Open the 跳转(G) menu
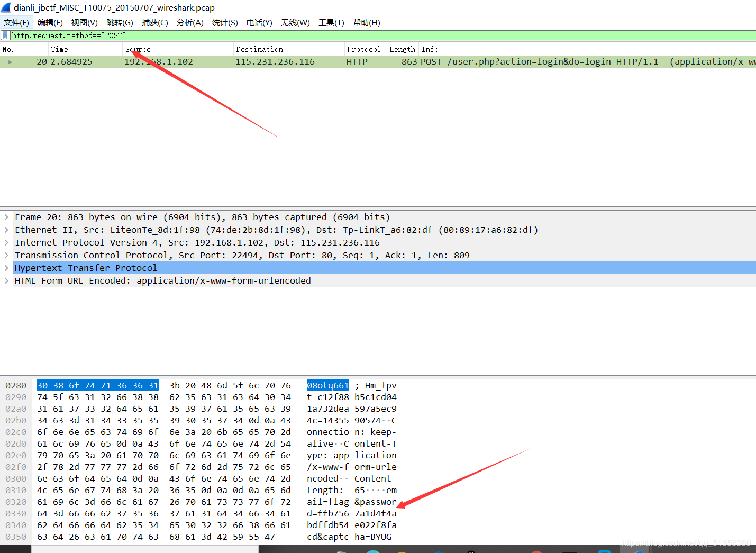 point(120,23)
